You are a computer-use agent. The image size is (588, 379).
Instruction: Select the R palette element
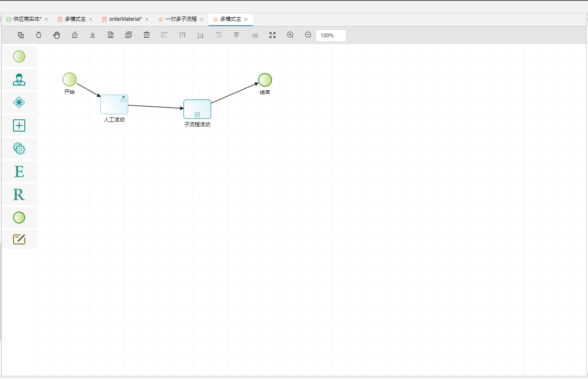[19, 194]
